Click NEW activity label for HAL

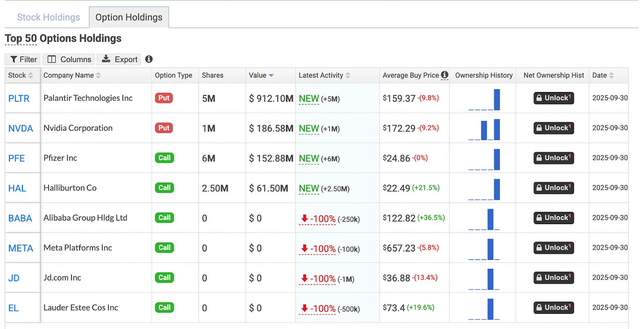coord(309,188)
